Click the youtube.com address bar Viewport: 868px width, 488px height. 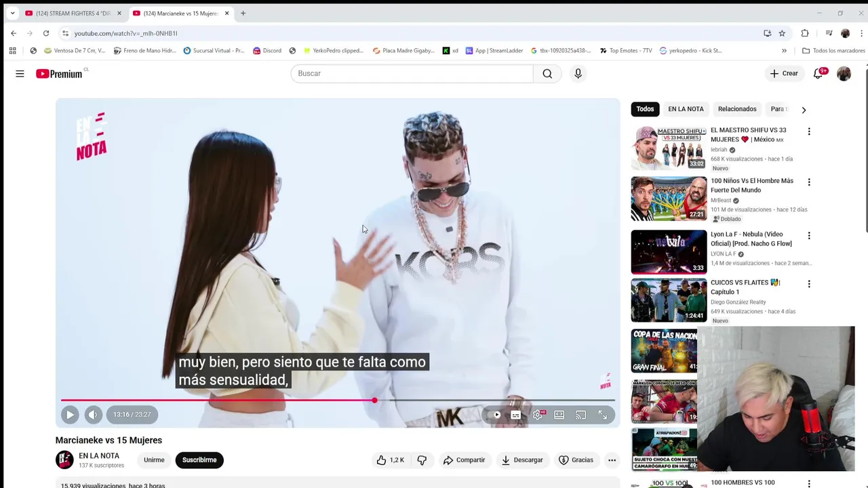pyautogui.click(x=407, y=33)
